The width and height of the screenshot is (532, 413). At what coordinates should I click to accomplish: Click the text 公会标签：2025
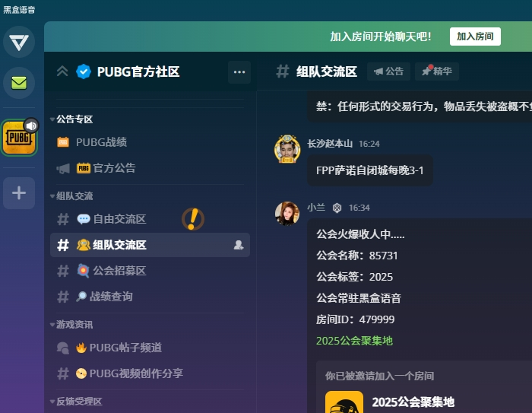[355, 277]
